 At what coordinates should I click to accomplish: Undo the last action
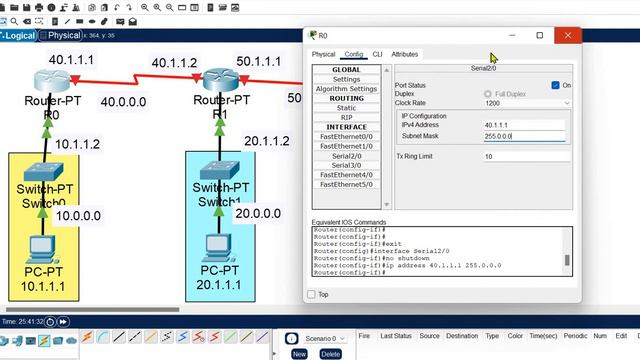117,7
